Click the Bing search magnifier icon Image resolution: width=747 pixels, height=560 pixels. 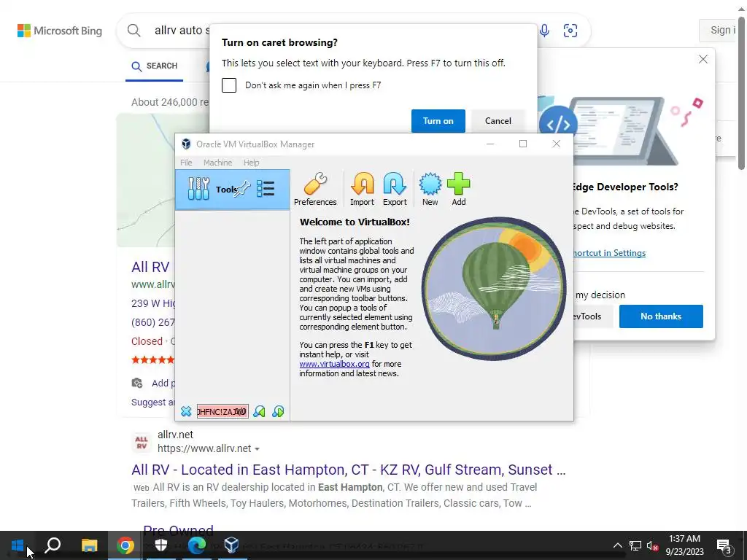click(x=134, y=31)
